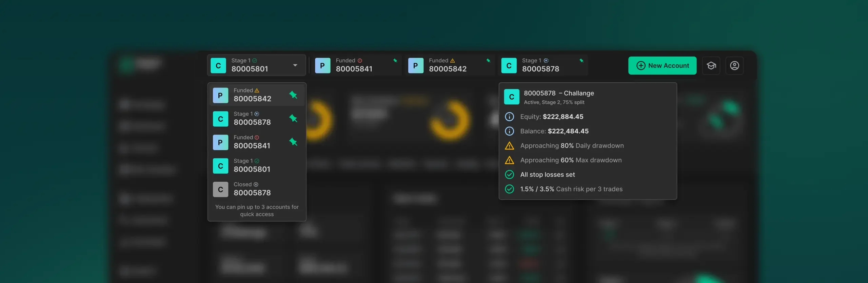Click the text "You can pin up to 3 accounts for quick access"

click(257, 210)
